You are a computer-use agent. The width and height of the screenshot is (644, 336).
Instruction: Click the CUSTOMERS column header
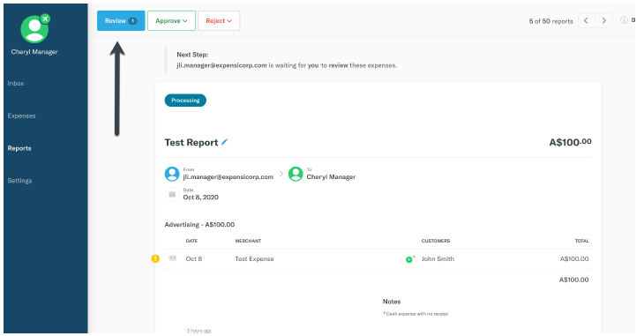(x=436, y=241)
